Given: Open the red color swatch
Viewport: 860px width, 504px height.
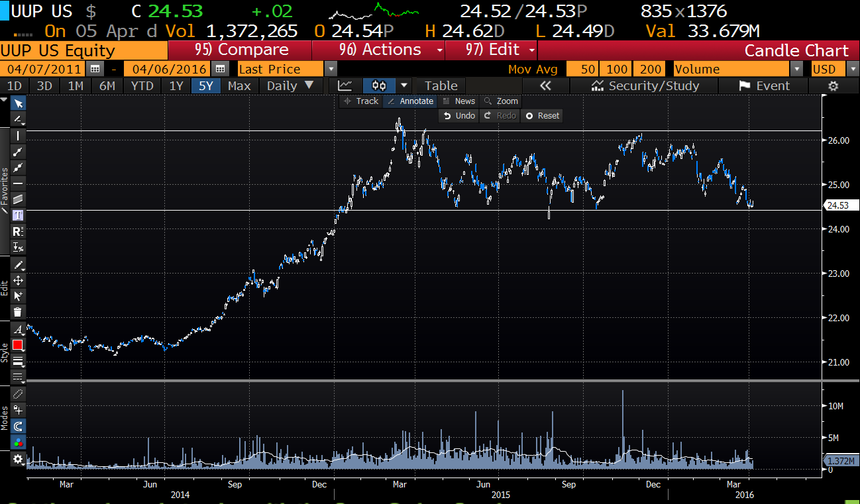Looking at the screenshot, I should [x=18, y=345].
